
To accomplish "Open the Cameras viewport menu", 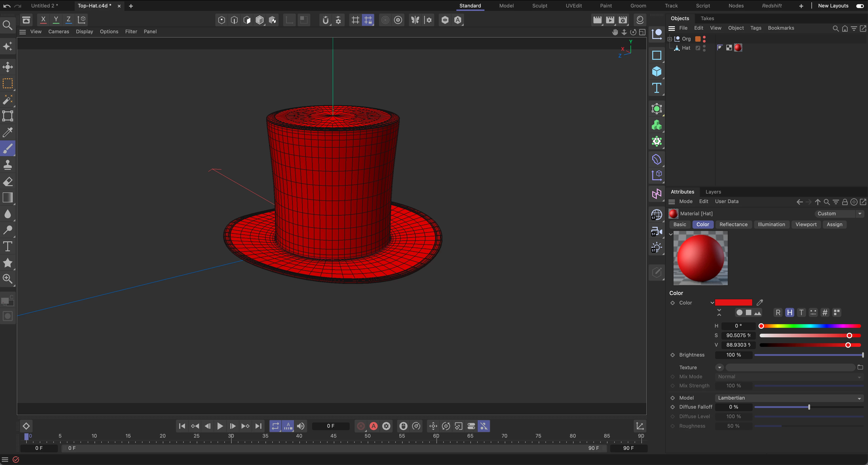I will click(x=59, y=32).
